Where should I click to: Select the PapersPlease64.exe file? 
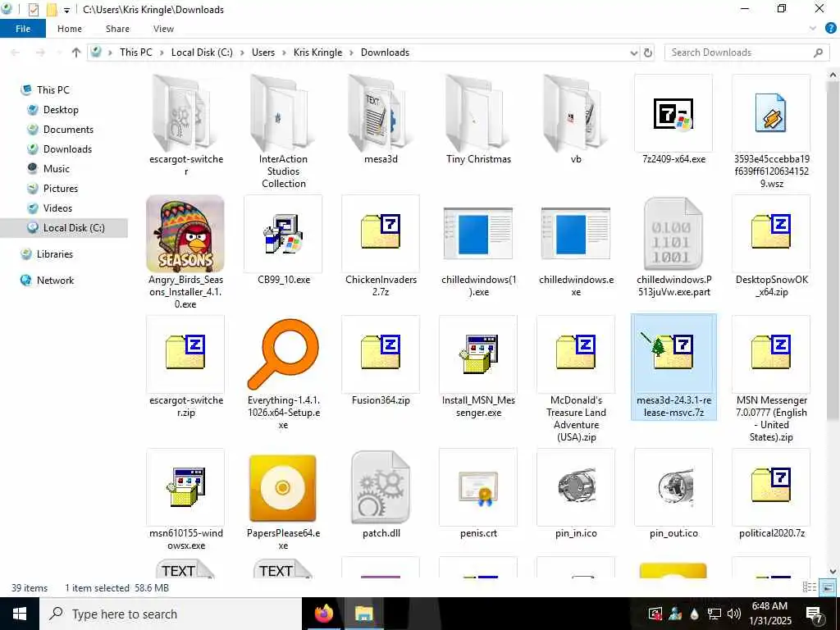pyautogui.click(x=283, y=500)
